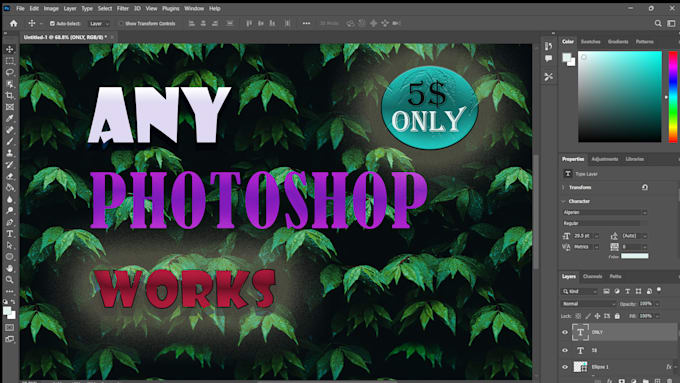680x383 pixels.
Task: Toggle lock transparent pixels
Action: point(578,316)
